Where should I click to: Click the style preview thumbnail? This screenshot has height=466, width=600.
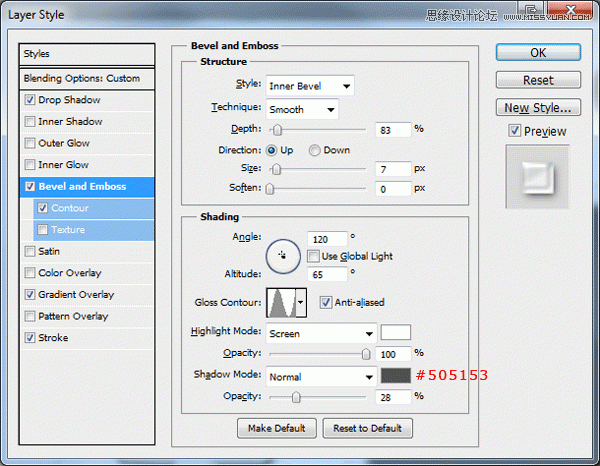pyautogui.click(x=538, y=179)
